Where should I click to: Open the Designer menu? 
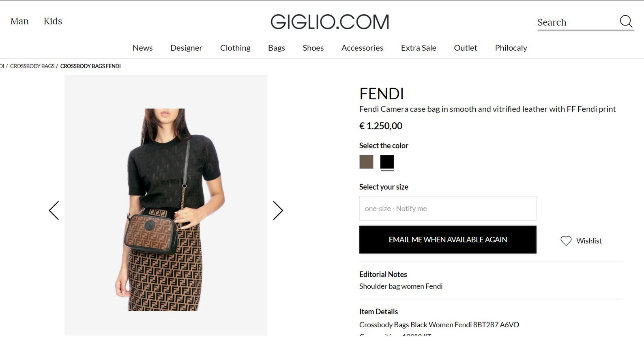point(186,48)
